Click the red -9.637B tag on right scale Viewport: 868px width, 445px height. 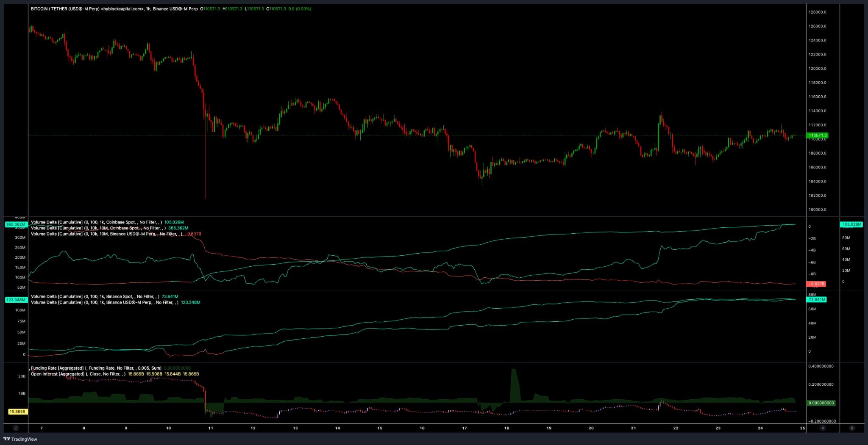(x=816, y=284)
